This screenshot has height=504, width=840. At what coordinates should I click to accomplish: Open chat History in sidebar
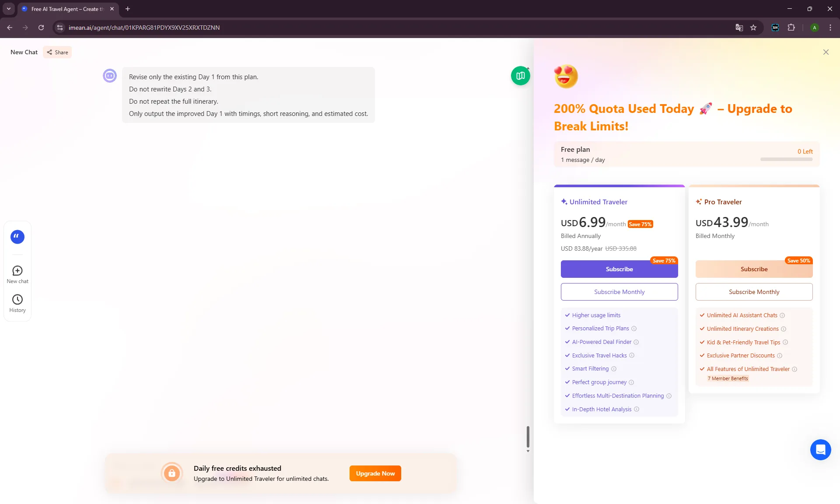(17, 304)
